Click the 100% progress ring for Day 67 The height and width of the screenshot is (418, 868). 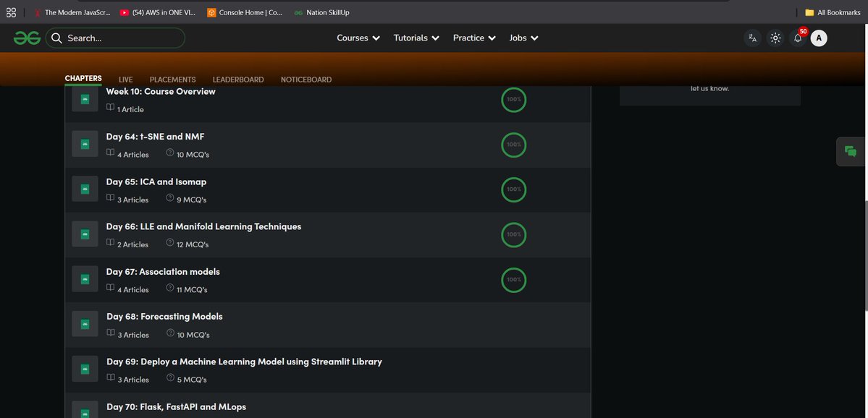514,279
